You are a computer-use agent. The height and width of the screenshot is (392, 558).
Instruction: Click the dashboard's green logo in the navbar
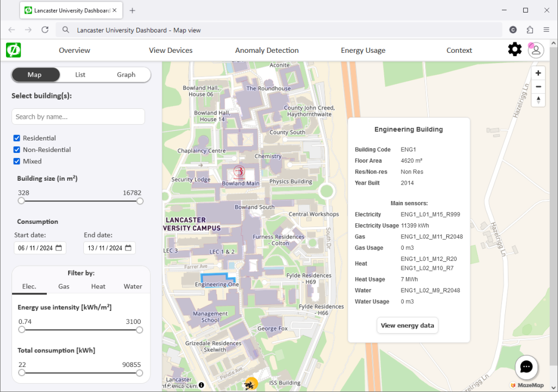pos(13,50)
